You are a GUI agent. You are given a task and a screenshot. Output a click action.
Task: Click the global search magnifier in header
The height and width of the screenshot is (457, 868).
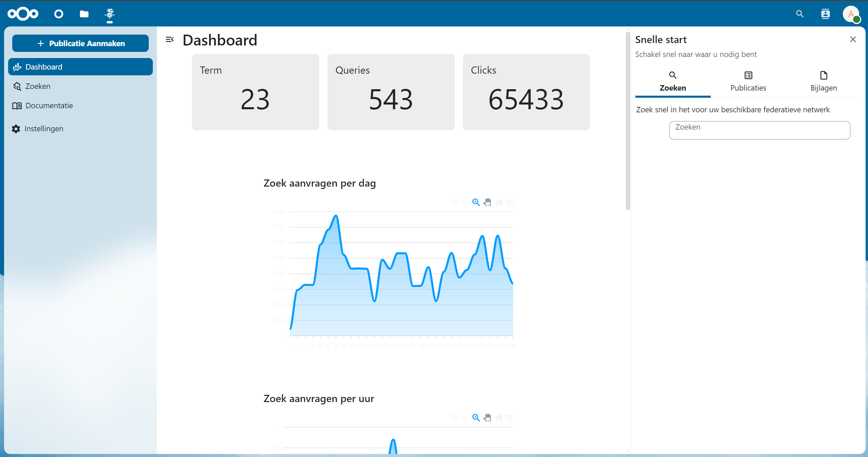click(x=800, y=14)
